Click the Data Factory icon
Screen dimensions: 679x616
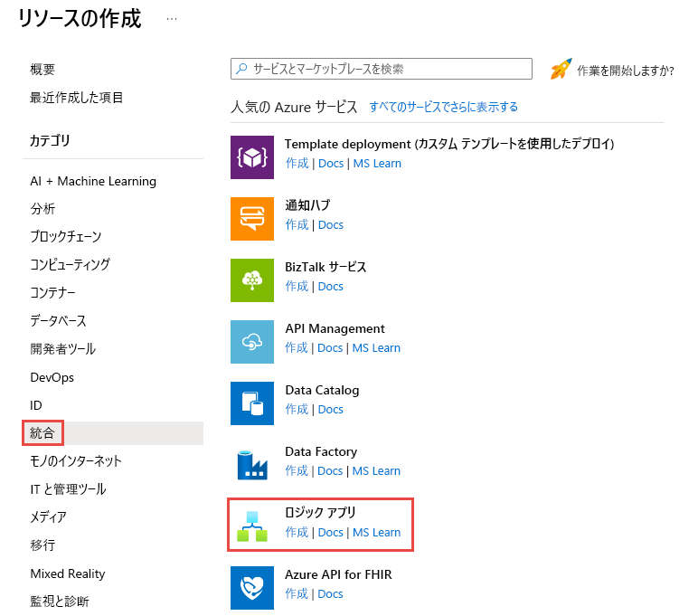point(252,465)
